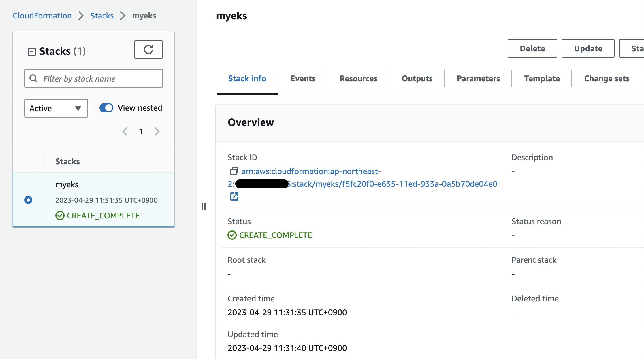Screen dimensions: 644x359
Task: Refresh the stacks list
Action: [148, 50]
